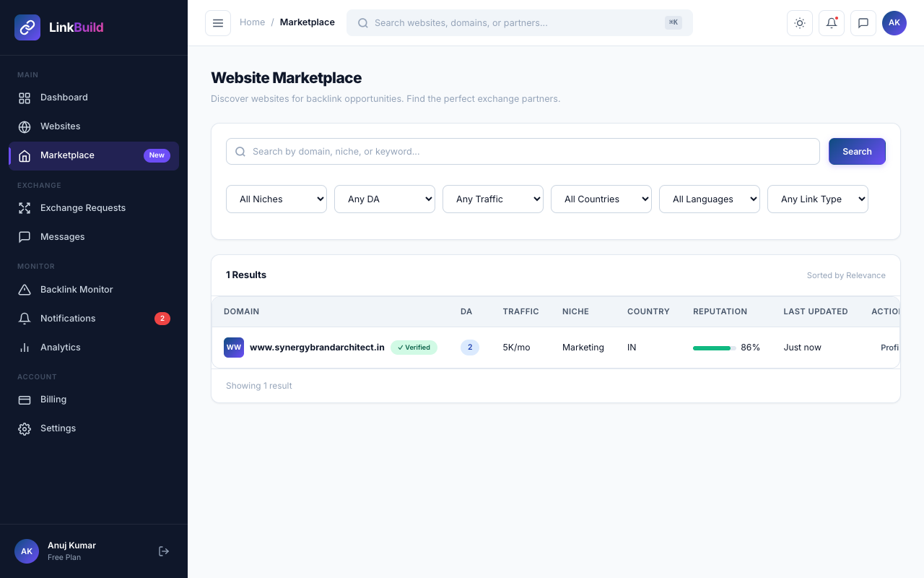Expand the Any Traffic filter
This screenshot has height=578, width=924.
[x=493, y=199]
